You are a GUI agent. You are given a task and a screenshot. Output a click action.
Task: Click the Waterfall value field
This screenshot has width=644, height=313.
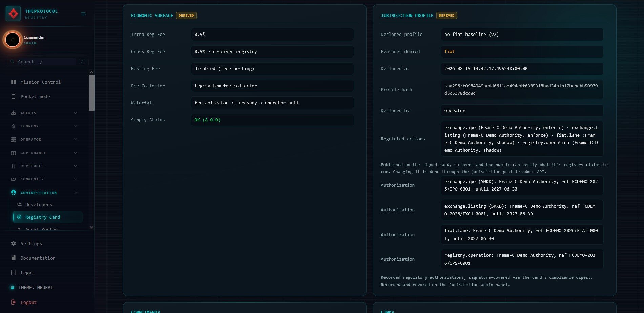click(272, 103)
